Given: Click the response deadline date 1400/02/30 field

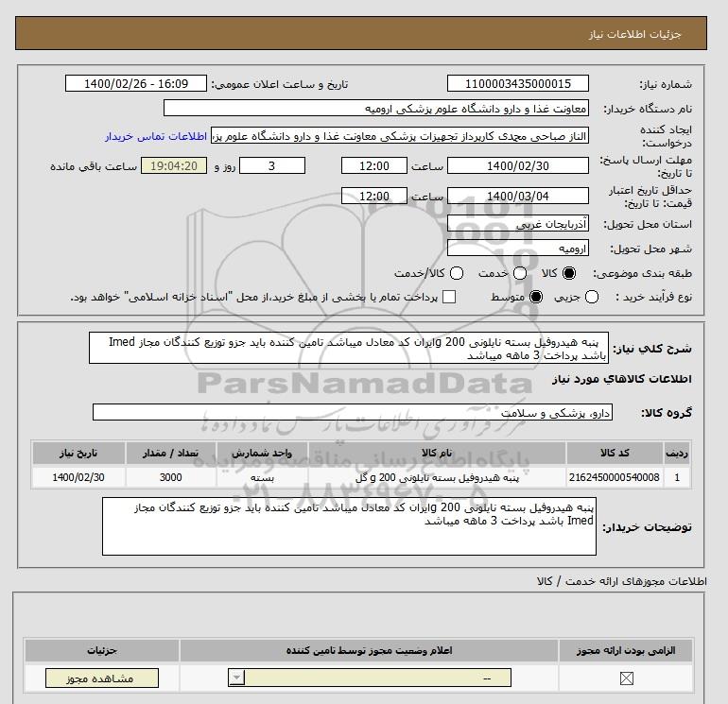Looking at the screenshot, I should [518, 165].
